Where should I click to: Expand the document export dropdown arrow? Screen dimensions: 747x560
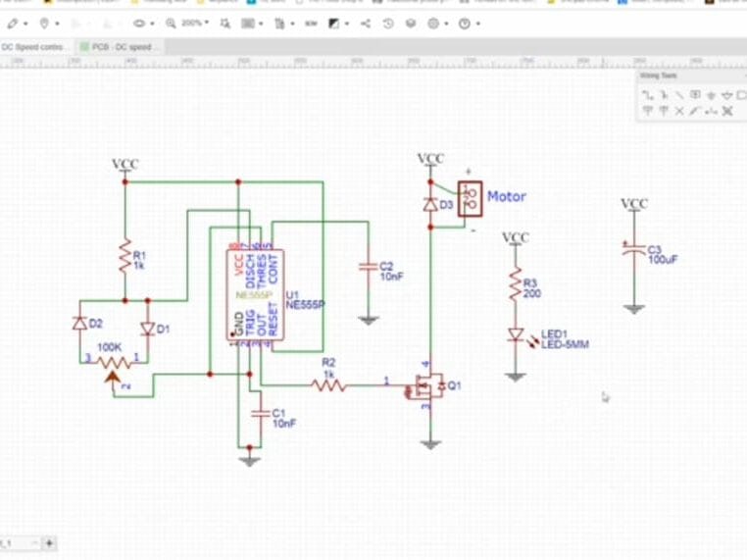pyautogui.click(x=292, y=24)
